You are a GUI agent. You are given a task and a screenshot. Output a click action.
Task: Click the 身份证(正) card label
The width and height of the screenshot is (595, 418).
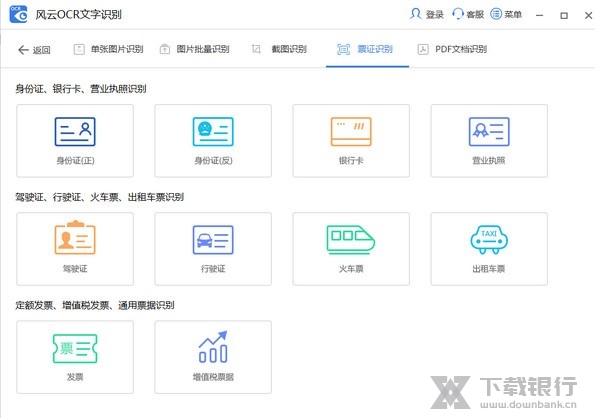click(x=75, y=161)
